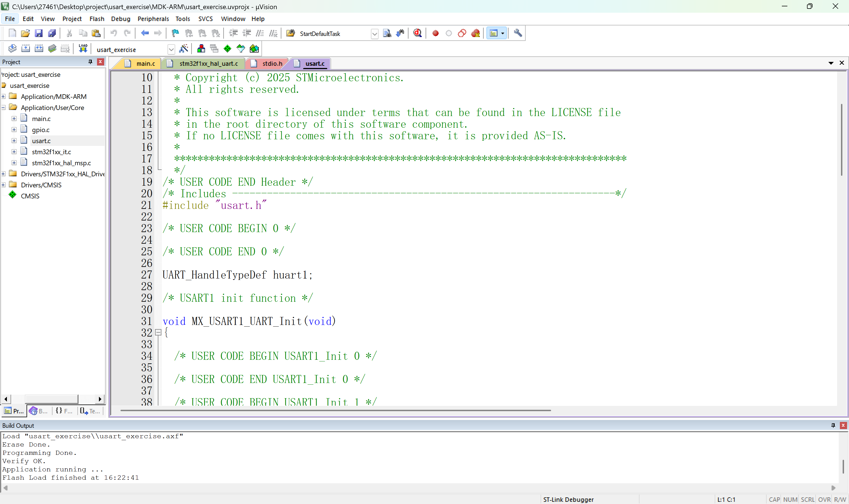The image size is (849, 504).
Task: Start the debug session icon
Action: point(417,33)
